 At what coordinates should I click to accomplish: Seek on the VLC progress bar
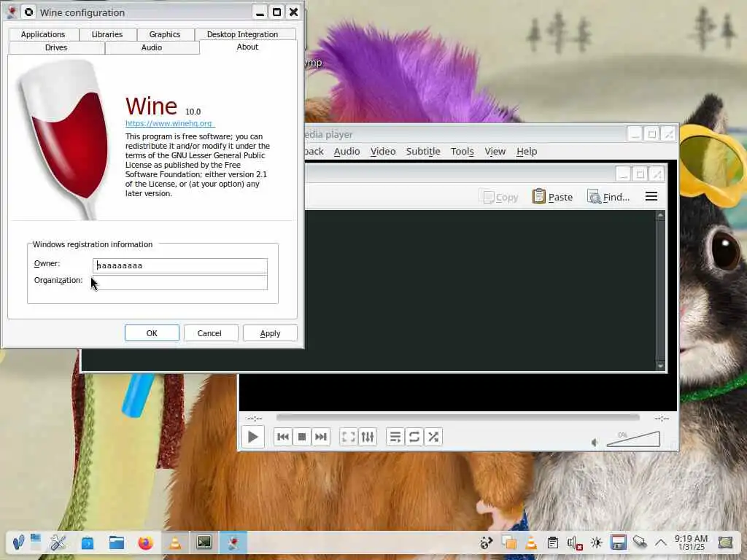point(458,418)
